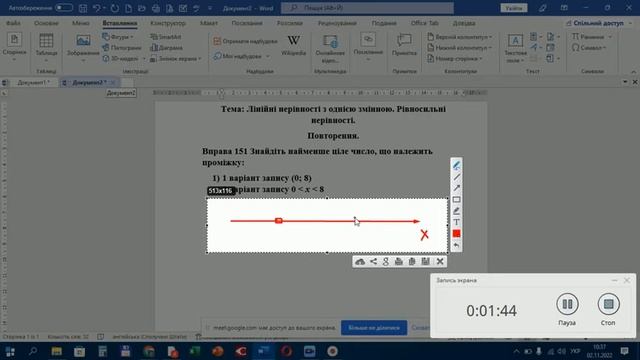Screen dimensions: 640x360
Task: Switch to the Документ1 document tab
Action: pos(33,82)
